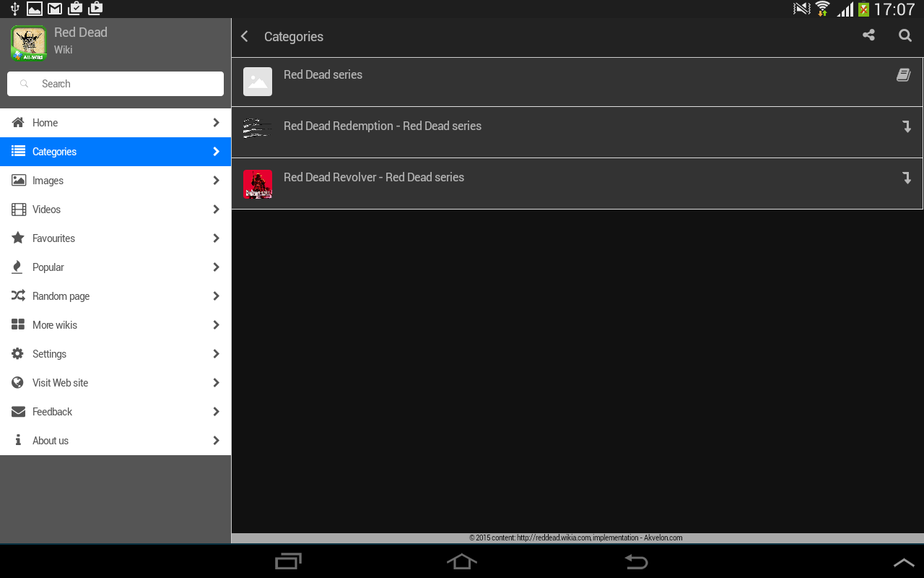The image size is (924, 578).
Task: Select Categories in the sidebar
Action: click(115, 152)
